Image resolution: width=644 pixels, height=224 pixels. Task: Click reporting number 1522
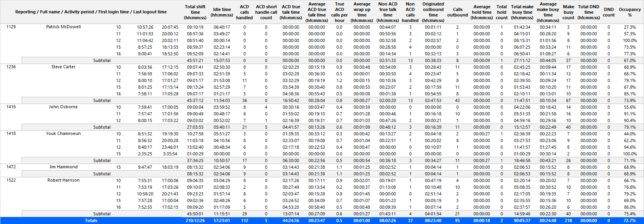tap(11, 180)
